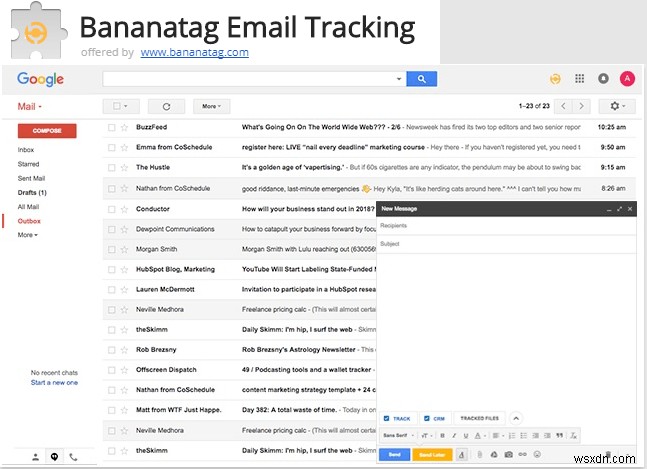
Task: Open the More actions dropdown in toolbar
Action: click(211, 106)
